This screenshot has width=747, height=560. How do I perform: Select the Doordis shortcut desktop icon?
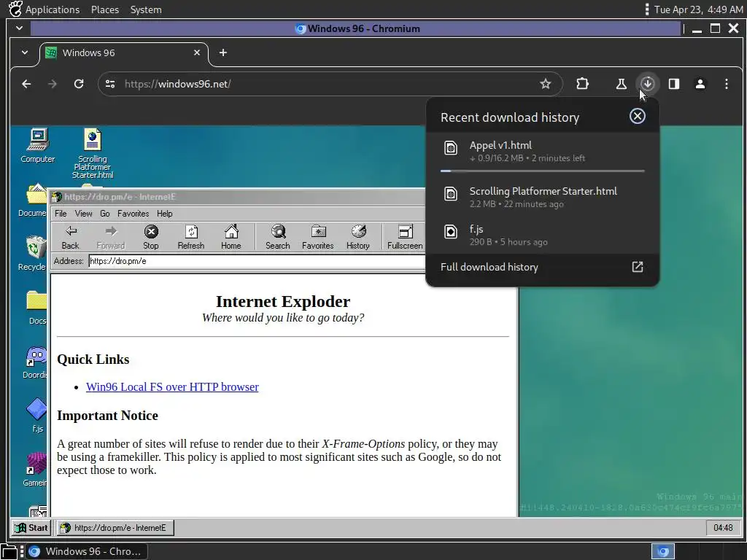[35, 362]
